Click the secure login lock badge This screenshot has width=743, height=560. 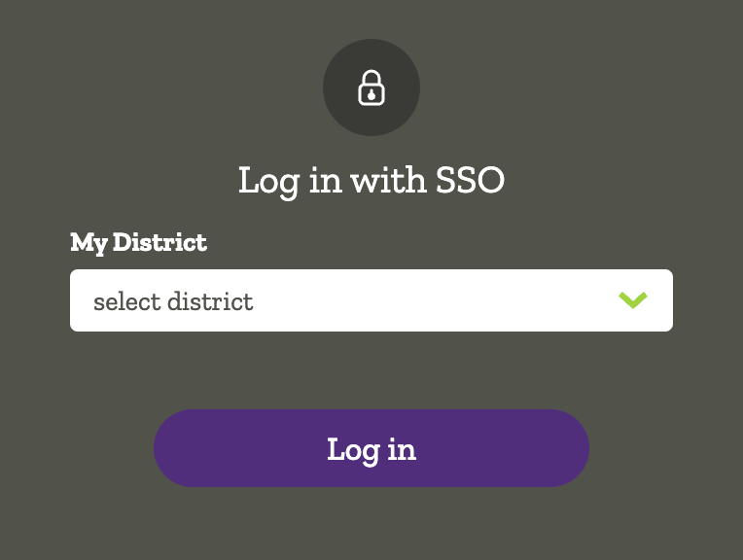coord(371,87)
